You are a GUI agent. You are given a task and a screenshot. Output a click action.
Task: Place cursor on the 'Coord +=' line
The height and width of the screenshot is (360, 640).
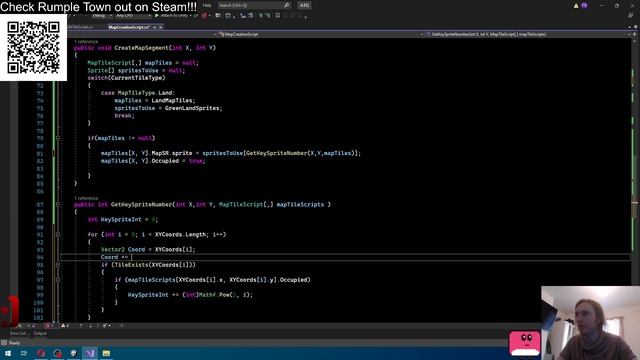345,257
